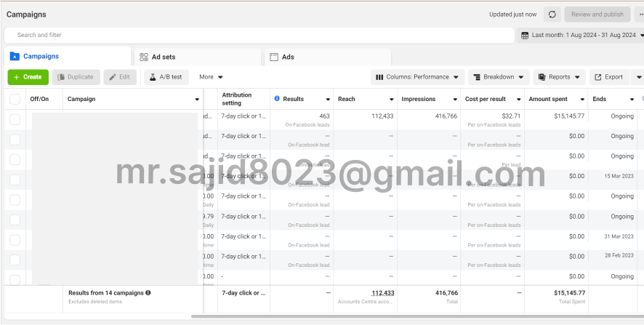The height and width of the screenshot is (325, 644).
Task: Select the first campaign row checkbox
Action: [x=15, y=119]
